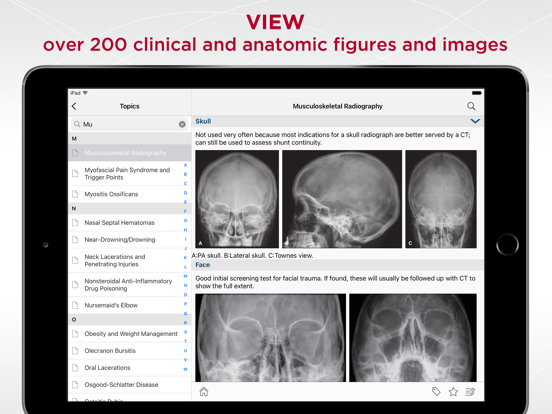Click the 'O' section header
The width and height of the screenshot is (552, 414).
tap(130, 319)
